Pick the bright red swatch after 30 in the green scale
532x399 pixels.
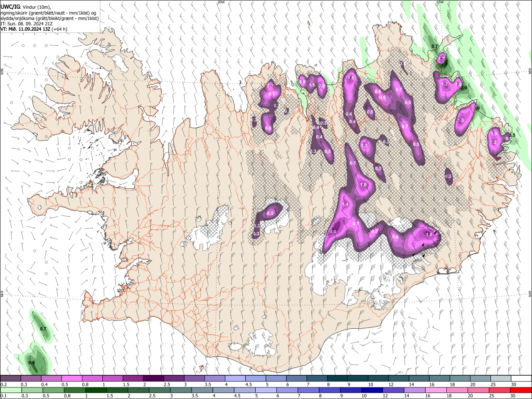(x=520, y=390)
